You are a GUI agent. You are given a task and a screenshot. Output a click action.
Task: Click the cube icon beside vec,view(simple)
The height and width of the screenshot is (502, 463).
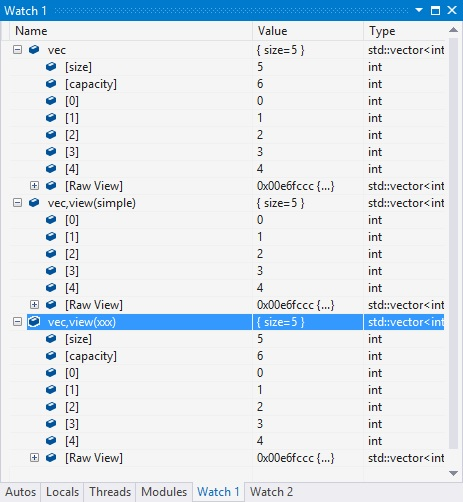coord(34,203)
